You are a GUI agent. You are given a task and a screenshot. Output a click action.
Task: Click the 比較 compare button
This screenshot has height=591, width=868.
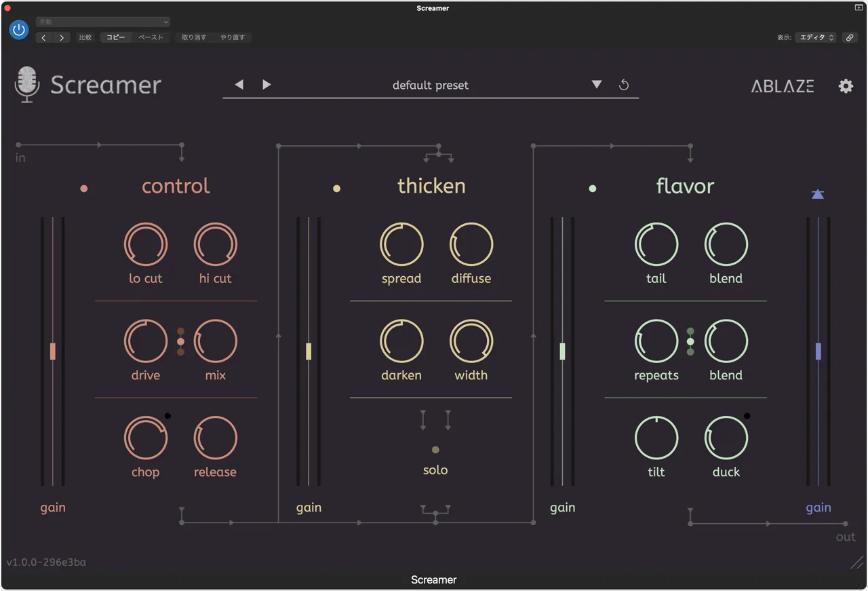85,38
